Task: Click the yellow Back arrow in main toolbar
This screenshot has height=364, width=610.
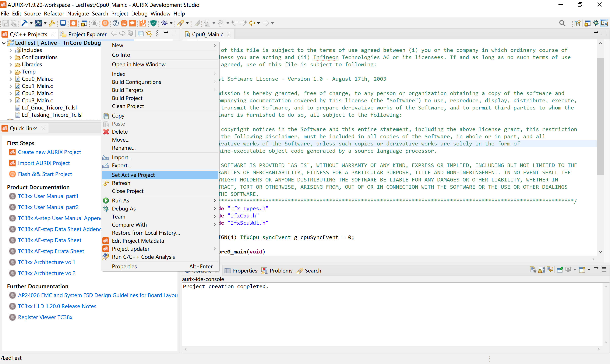Action: tap(252, 23)
